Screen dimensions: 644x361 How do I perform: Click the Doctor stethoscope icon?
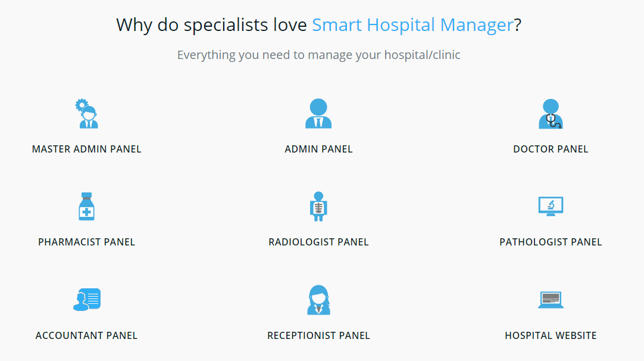point(551,114)
